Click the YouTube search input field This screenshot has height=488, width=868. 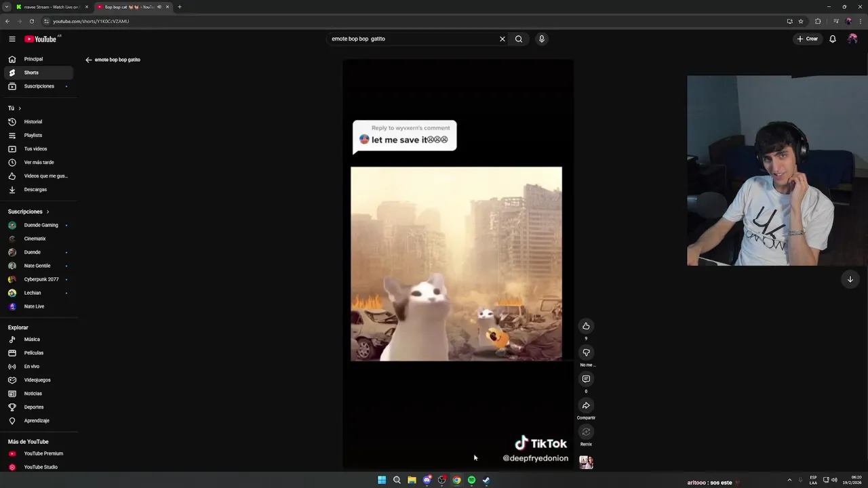click(414, 39)
